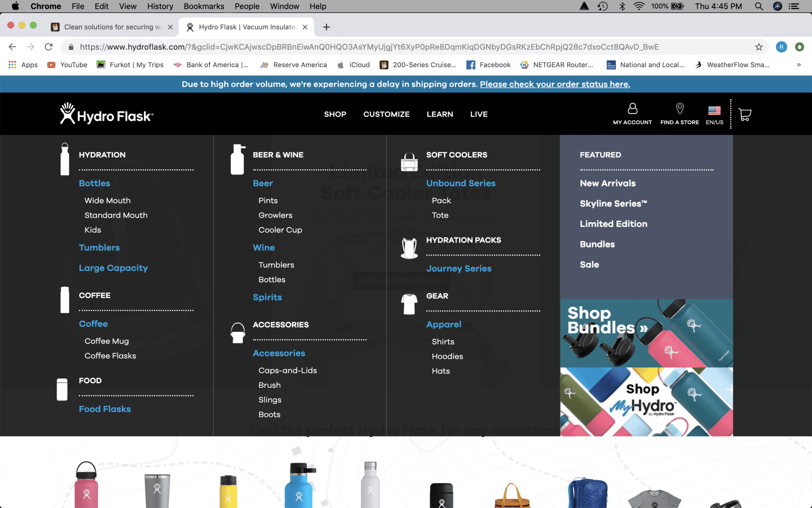Open the shopping cart icon
Screen dimensions: 812x508
(745, 114)
